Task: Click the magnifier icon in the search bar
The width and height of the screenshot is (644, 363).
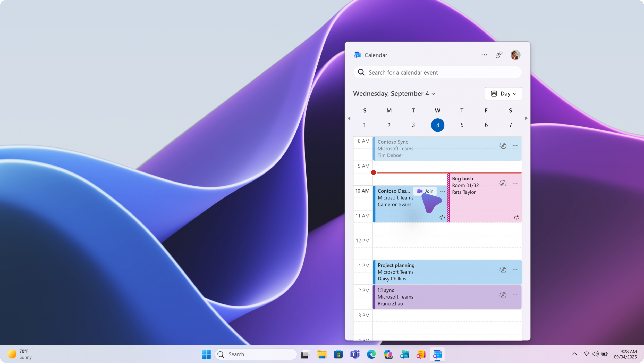Action: (361, 72)
